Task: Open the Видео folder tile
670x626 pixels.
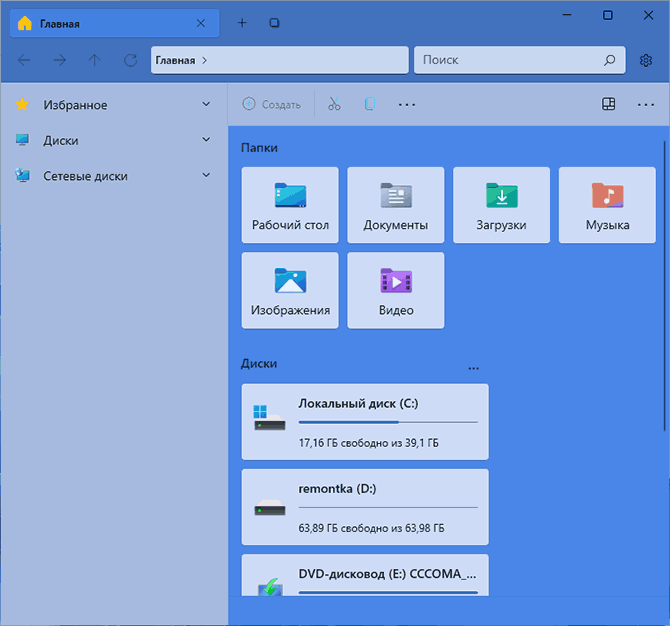Action: [396, 291]
